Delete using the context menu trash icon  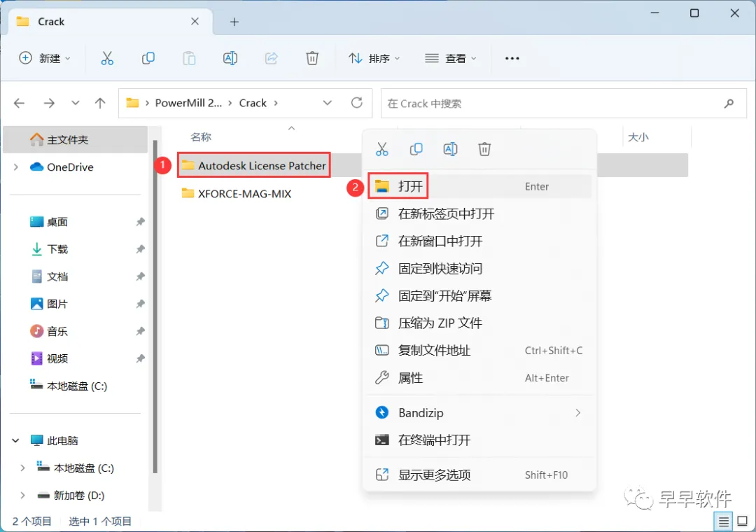coord(484,149)
